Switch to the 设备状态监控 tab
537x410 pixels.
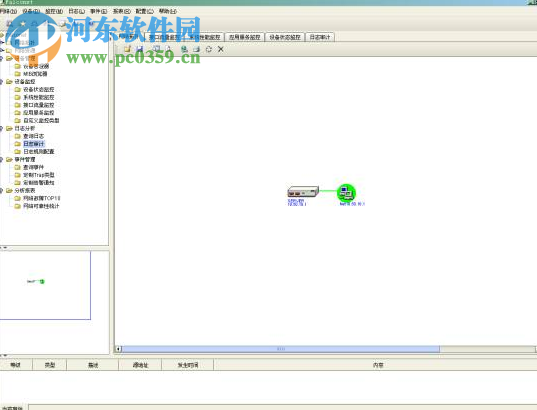[285, 37]
